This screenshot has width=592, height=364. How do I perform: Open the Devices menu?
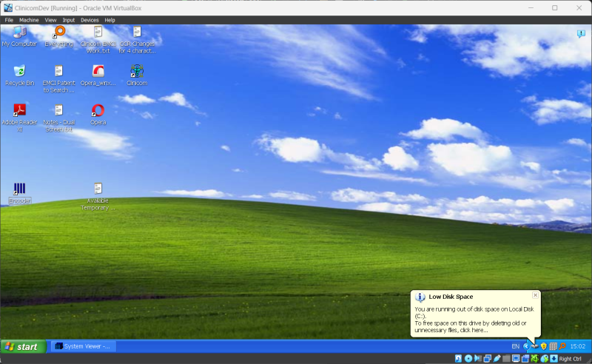point(90,20)
